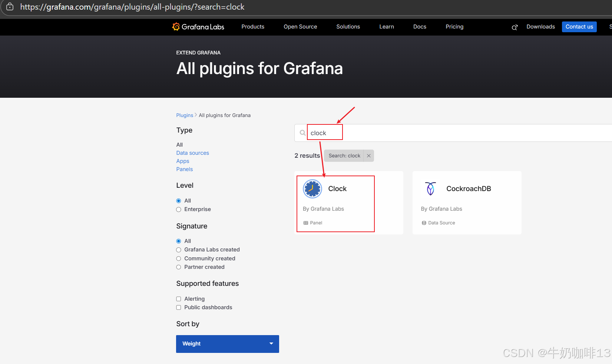612x364 pixels.
Task: Filter type by Apps
Action: click(183, 161)
